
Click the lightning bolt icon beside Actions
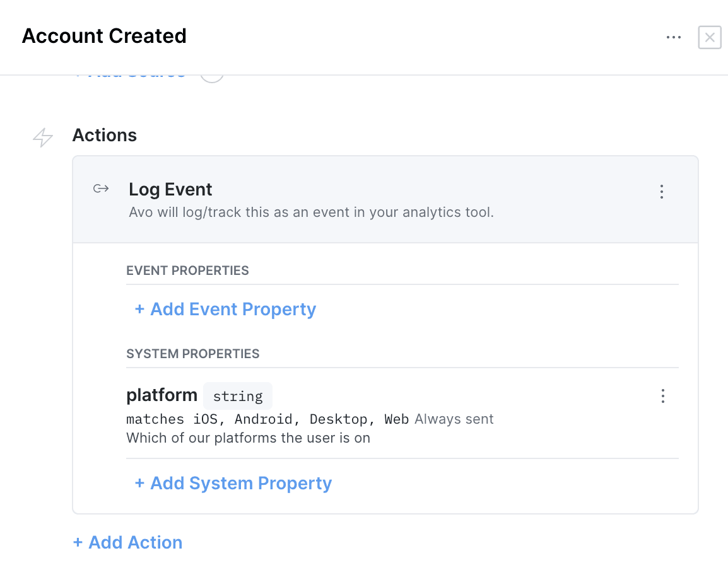42,136
